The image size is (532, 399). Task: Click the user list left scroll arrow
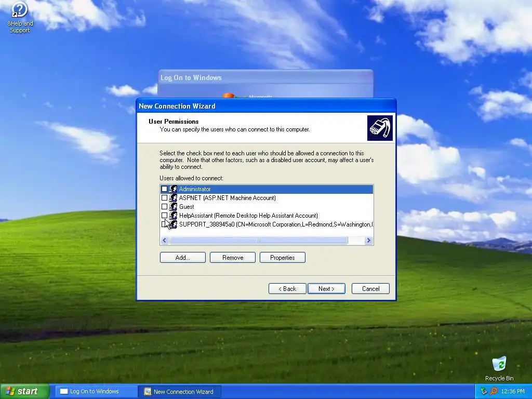pyautogui.click(x=165, y=241)
